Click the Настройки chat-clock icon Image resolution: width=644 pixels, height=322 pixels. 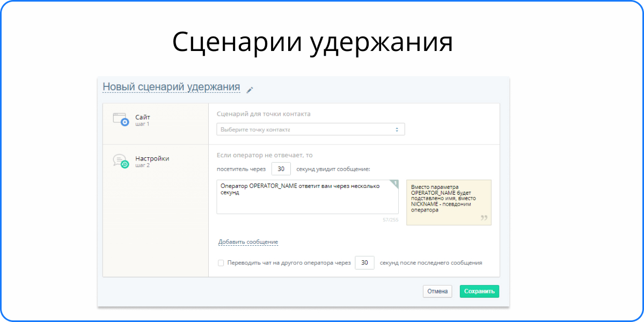pyautogui.click(x=121, y=161)
